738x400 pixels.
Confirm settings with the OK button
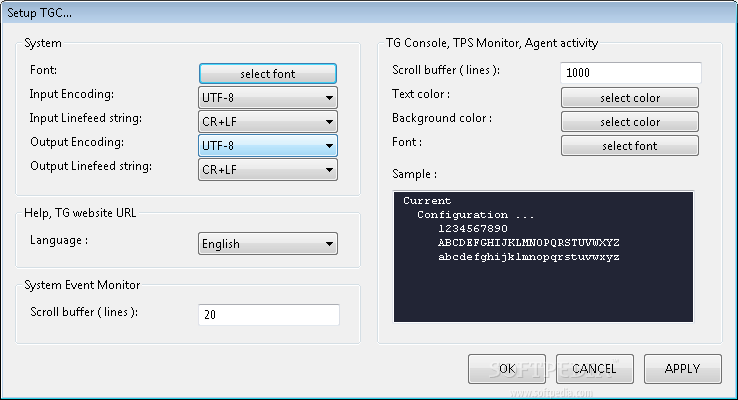(x=507, y=369)
